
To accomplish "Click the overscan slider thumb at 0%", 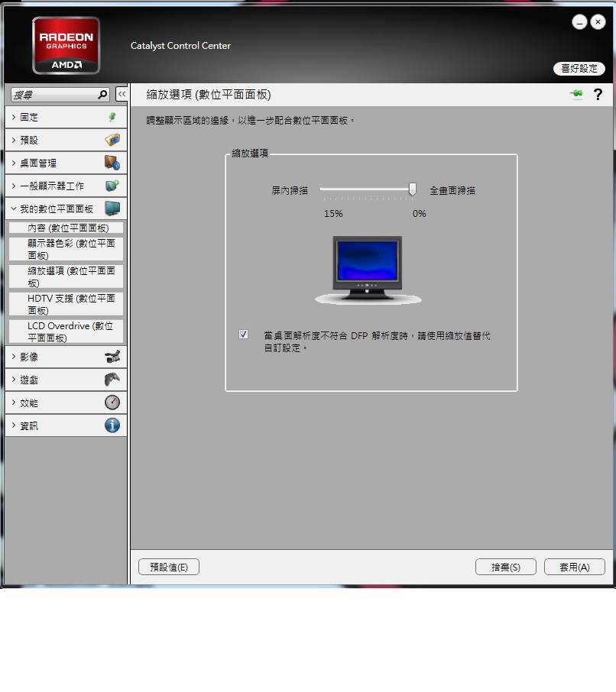I will (413, 189).
